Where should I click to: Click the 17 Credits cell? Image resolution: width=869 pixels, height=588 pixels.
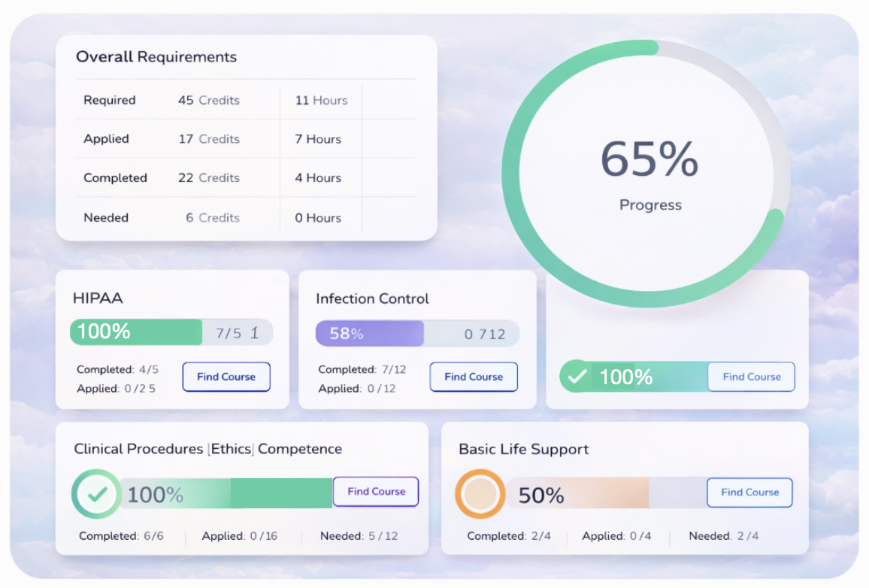(209, 139)
